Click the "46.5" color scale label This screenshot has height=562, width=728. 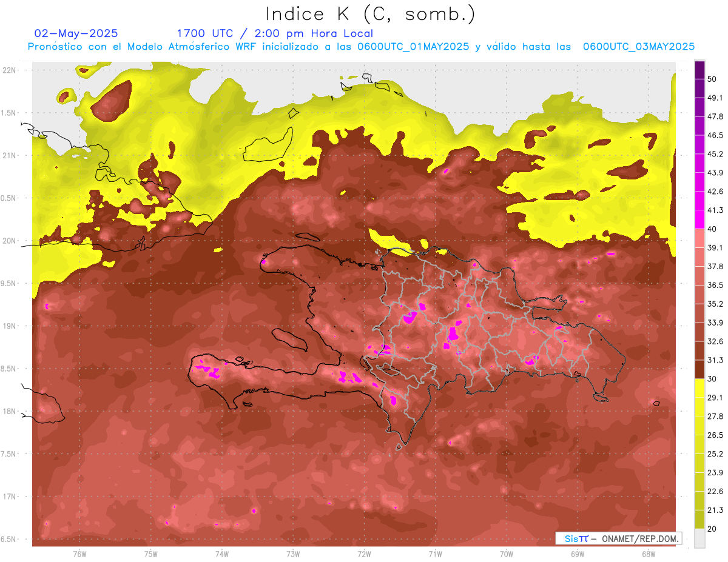(715, 135)
